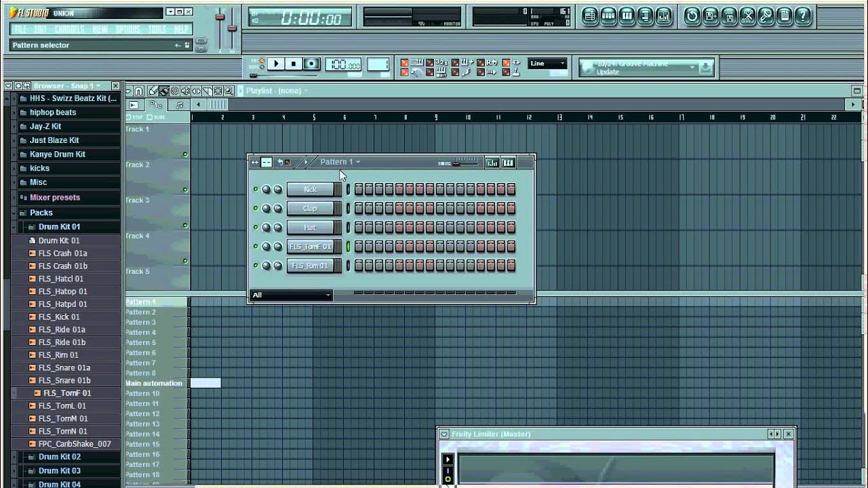The image size is (868, 488).
Task: Select Pattern 2 in playlist pattern list
Action: click(x=140, y=312)
